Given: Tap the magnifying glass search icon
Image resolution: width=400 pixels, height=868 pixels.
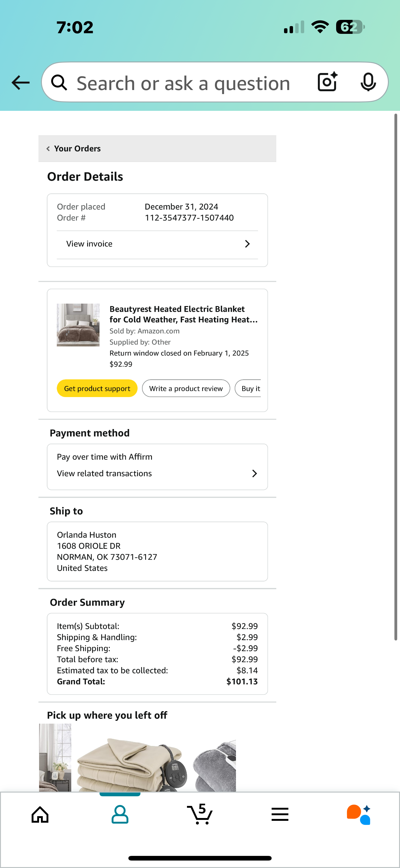Looking at the screenshot, I should (59, 83).
